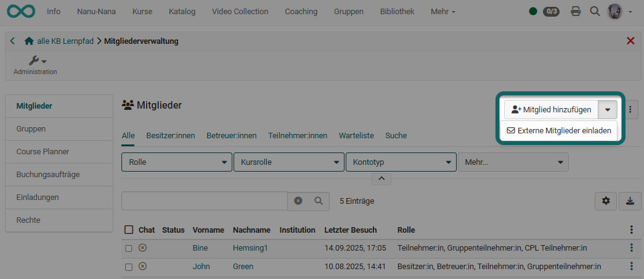Open the row actions menu for Bine

(x=631, y=248)
